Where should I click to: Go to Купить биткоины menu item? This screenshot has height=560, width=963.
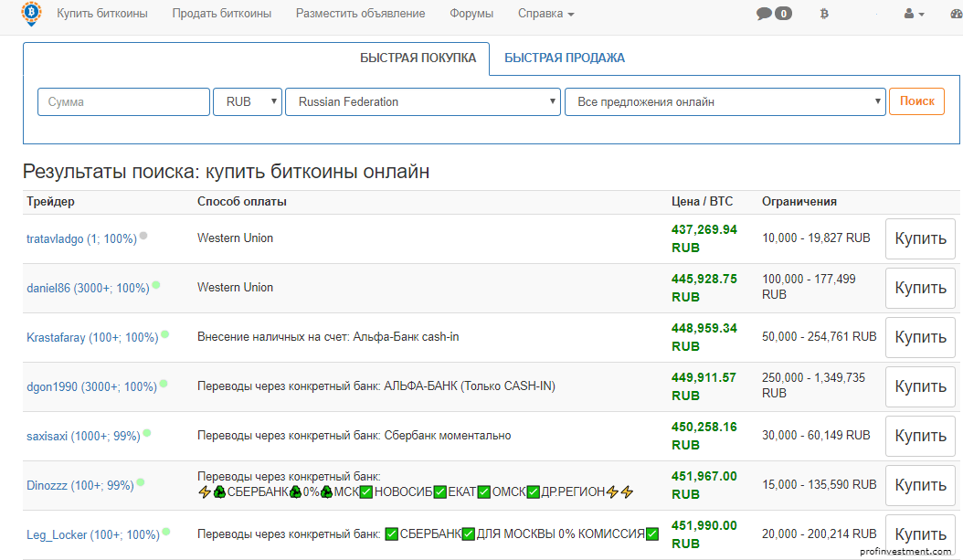coord(102,14)
